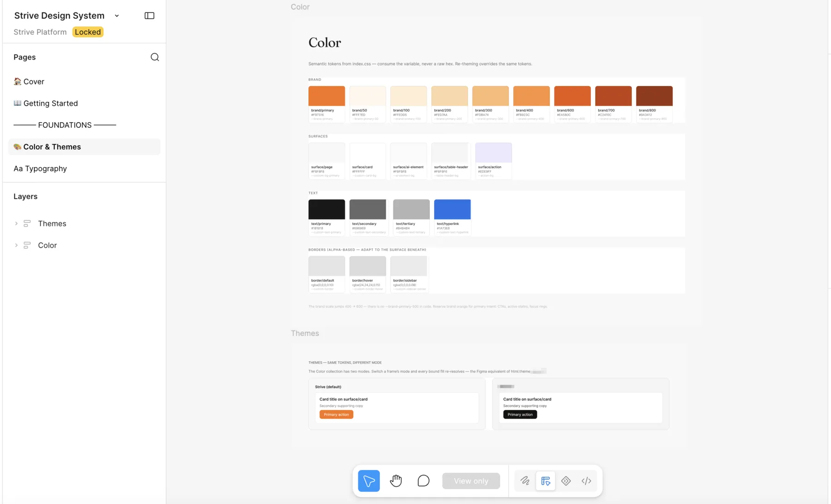This screenshot has width=831, height=504.
Task: Click the Locked badge
Action: (88, 32)
